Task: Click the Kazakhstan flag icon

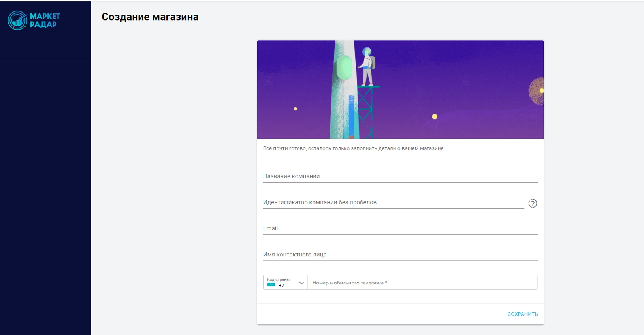Action: [271, 285]
